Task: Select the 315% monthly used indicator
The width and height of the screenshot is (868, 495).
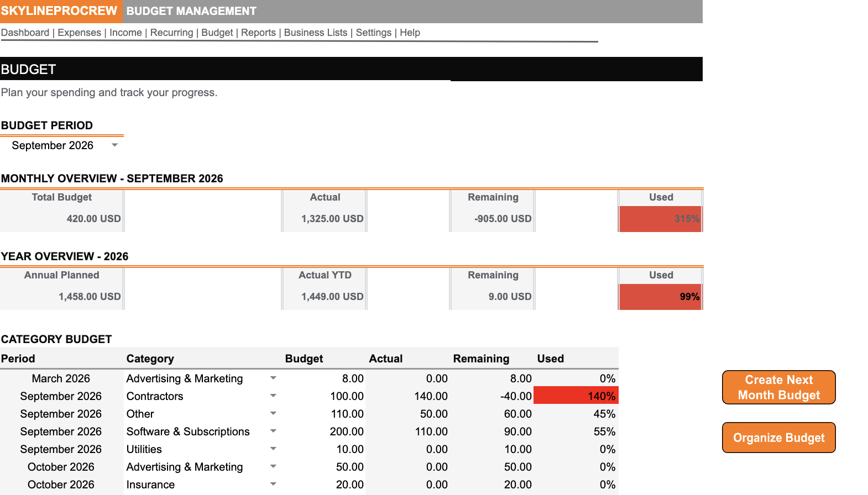Action: pos(661,219)
